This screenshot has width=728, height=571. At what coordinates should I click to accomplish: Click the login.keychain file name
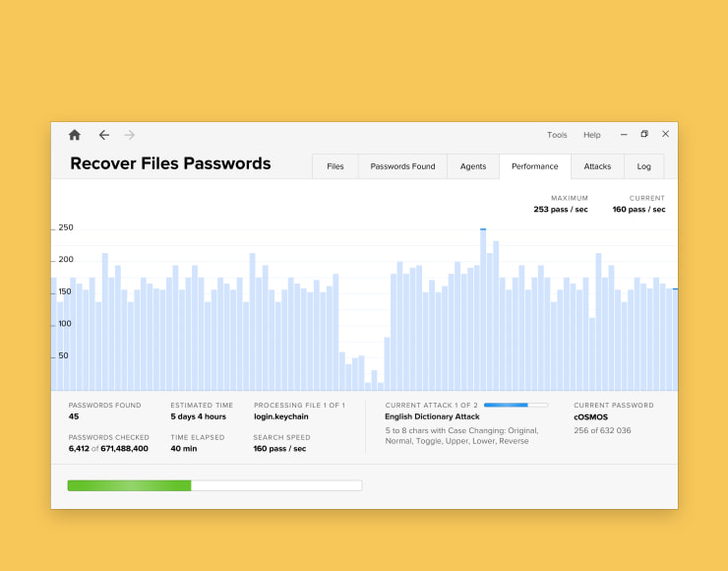276,416
